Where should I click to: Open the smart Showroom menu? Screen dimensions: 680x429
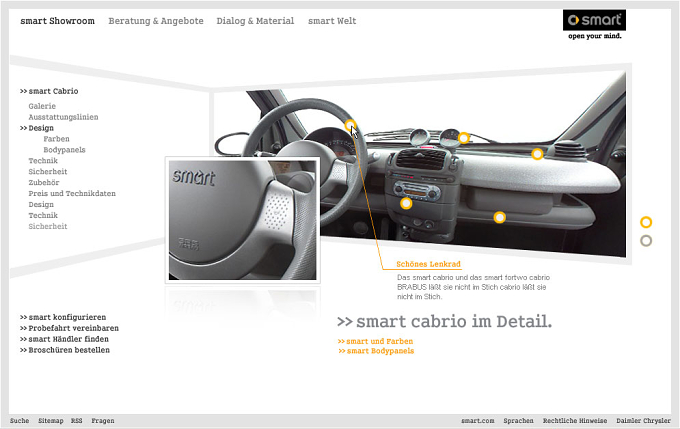57,21
